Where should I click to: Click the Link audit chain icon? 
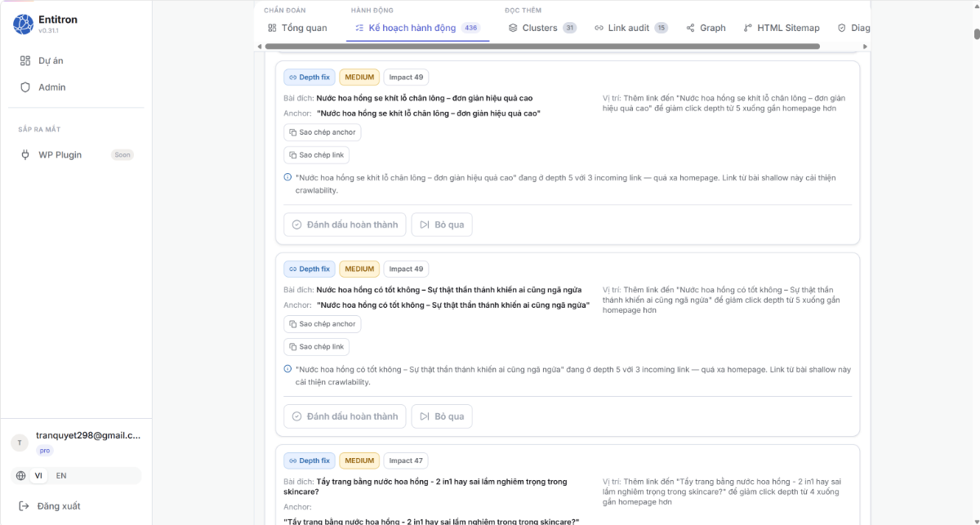coord(599,28)
